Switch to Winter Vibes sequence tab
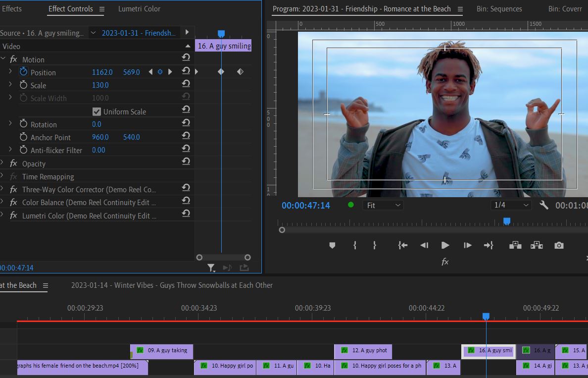The height and width of the screenshot is (378, 588). pos(172,285)
